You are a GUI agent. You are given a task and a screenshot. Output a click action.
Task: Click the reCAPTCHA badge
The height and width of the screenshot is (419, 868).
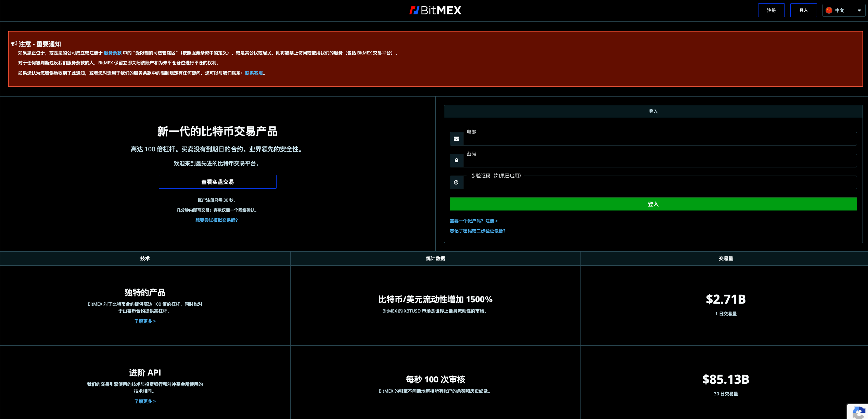[858, 412]
